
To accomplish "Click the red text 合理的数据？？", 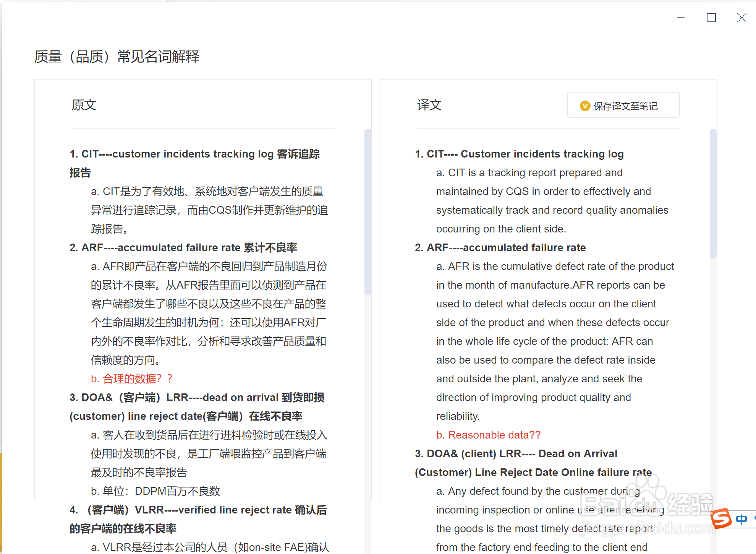I will point(131,379).
